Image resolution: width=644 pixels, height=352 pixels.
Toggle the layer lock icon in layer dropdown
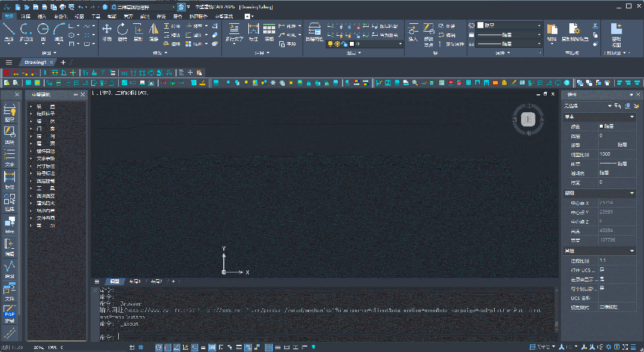(x=344, y=44)
